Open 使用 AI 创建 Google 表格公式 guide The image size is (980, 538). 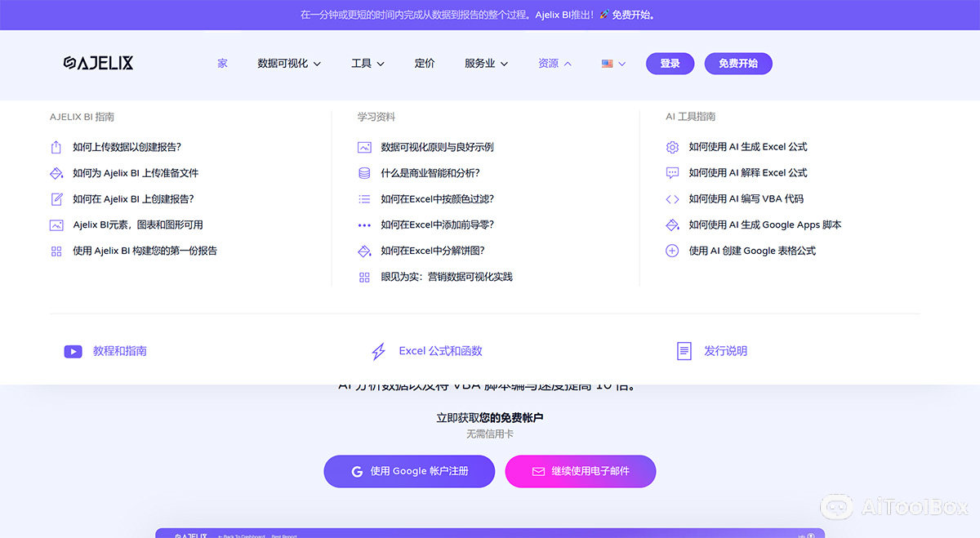coord(752,251)
